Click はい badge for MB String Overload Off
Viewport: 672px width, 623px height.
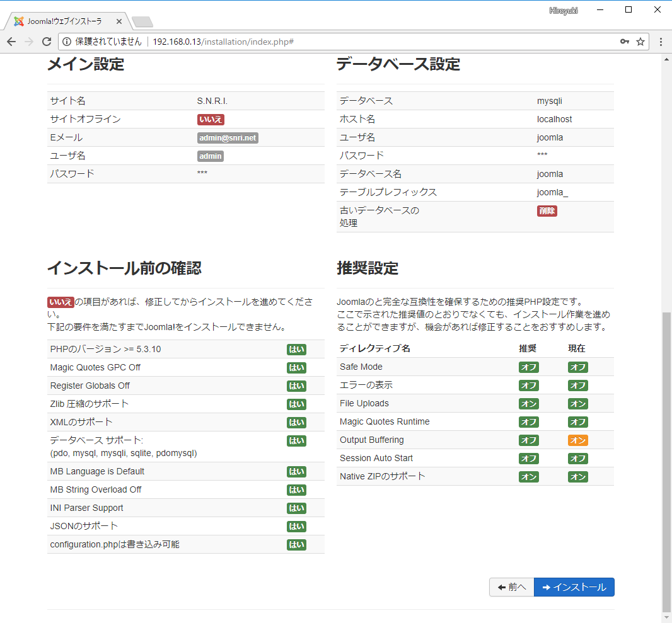pyautogui.click(x=296, y=490)
